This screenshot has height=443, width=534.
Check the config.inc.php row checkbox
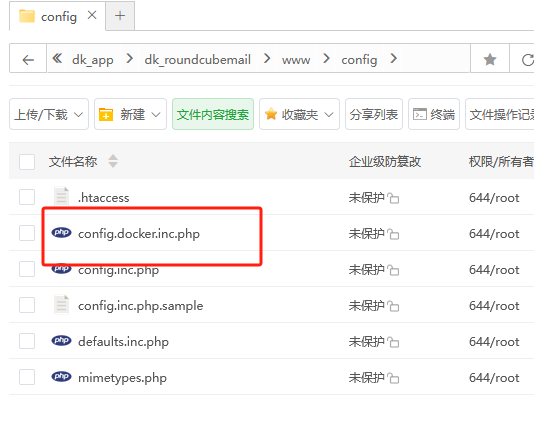pos(27,269)
